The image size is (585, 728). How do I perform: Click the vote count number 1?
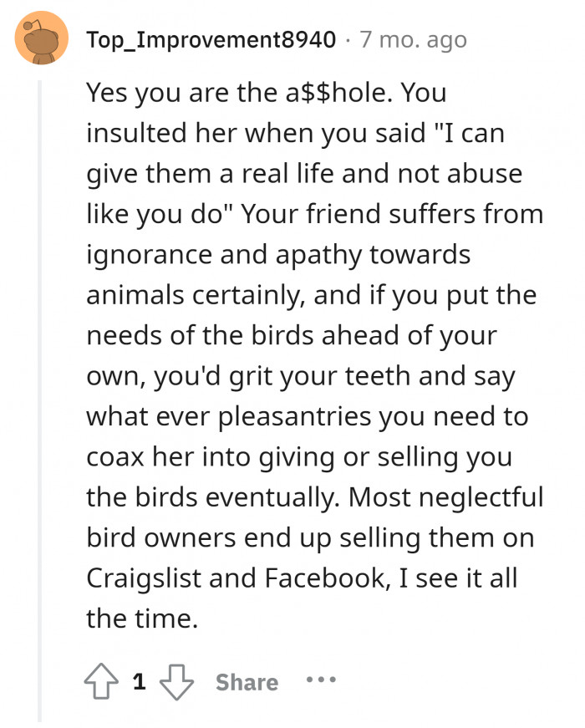pos(139,682)
